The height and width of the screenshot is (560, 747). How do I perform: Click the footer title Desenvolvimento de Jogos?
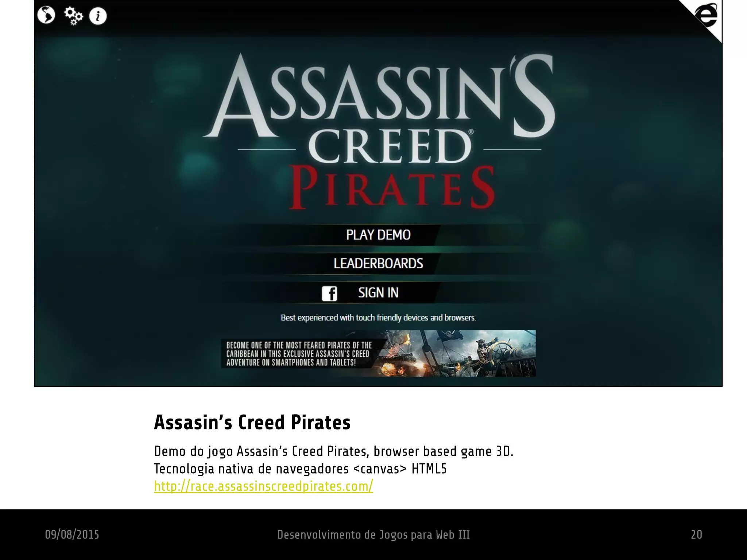(373, 534)
